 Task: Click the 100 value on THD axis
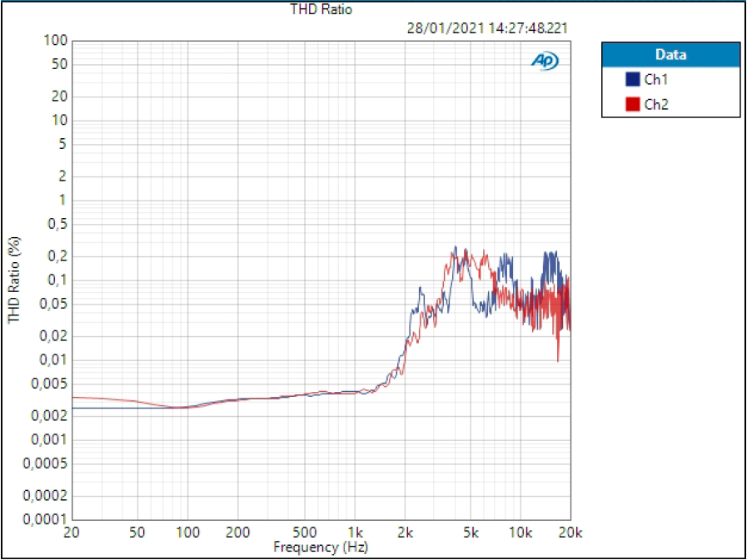tap(57, 41)
